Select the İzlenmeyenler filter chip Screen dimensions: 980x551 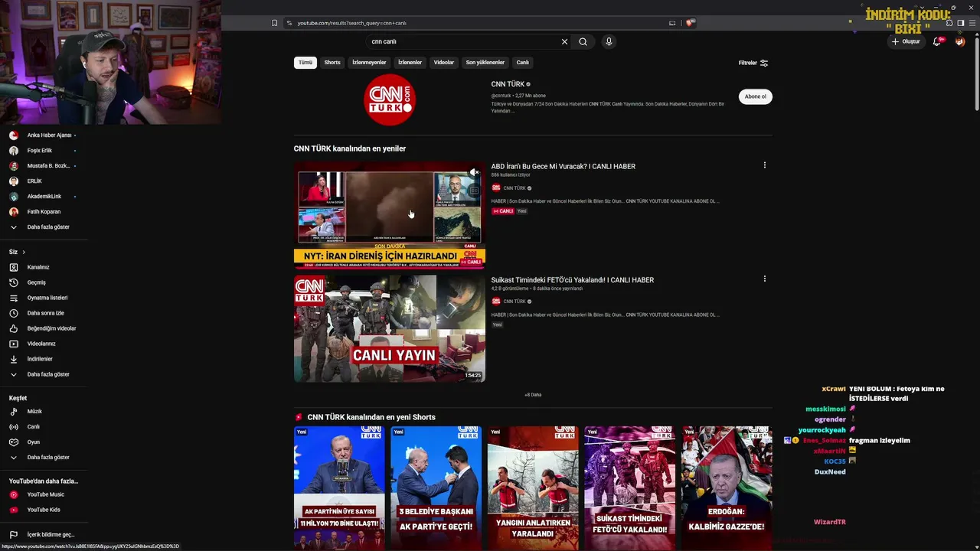pyautogui.click(x=369, y=63)
